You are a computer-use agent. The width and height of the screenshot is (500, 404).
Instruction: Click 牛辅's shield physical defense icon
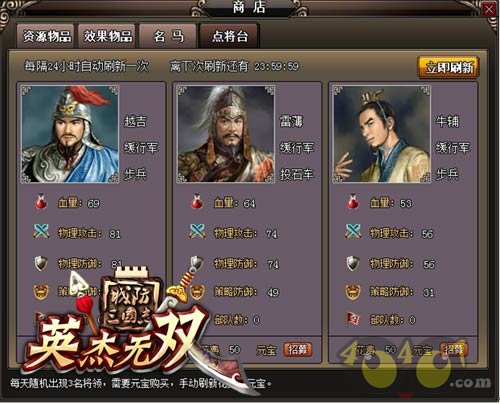353,263
